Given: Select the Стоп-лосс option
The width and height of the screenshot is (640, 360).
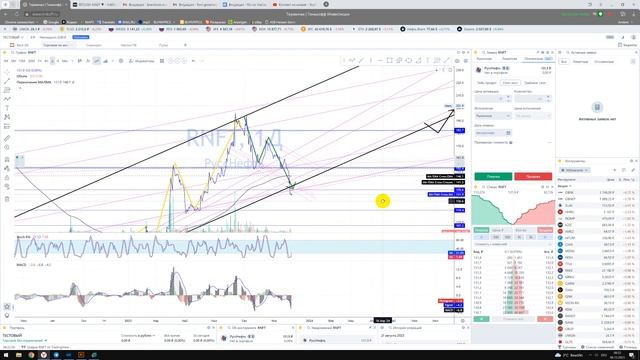Looking at the screenshot, I should point(510,83).
